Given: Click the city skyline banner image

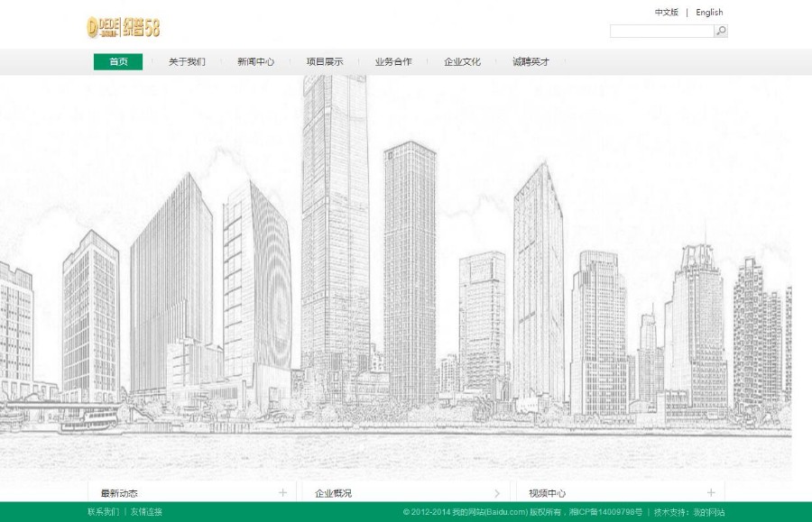Looking at the screenshot, I should coord(396,278).
